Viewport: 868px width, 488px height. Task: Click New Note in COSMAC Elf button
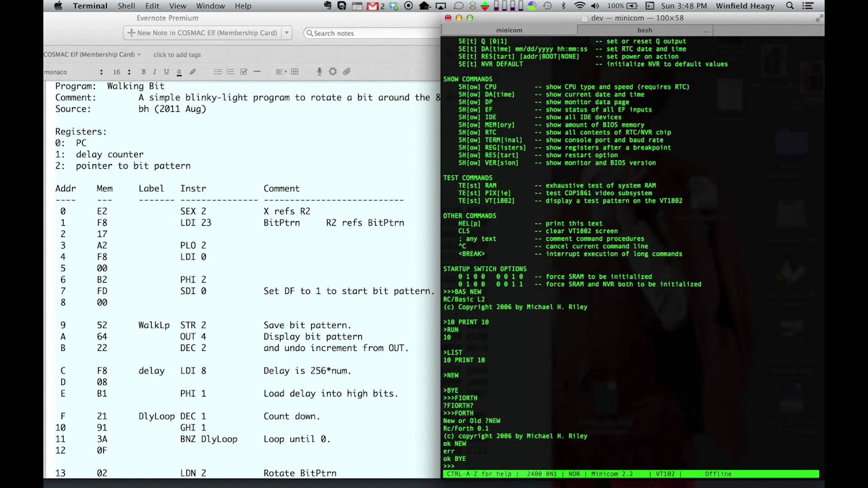(202, 33)
